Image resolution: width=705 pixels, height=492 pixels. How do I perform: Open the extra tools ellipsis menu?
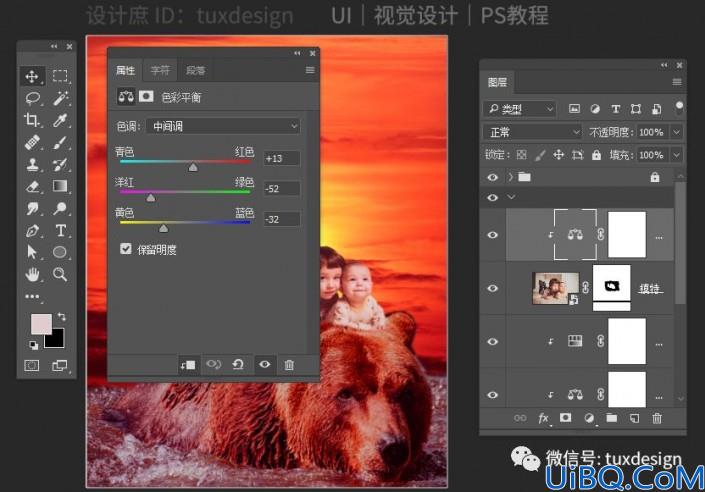[32, 296]
